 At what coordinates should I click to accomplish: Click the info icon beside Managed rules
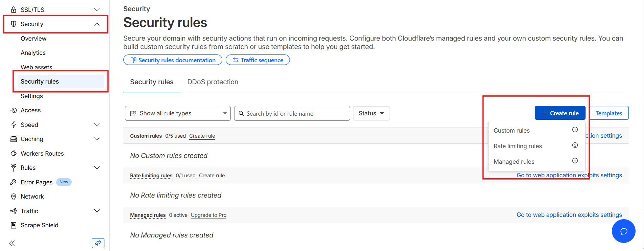click(575, 161)
